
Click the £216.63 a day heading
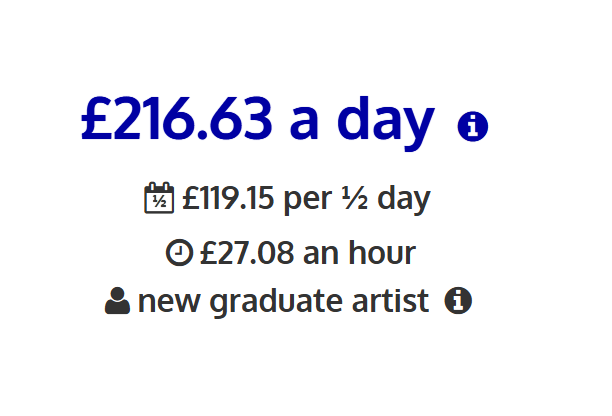point(258,119)
